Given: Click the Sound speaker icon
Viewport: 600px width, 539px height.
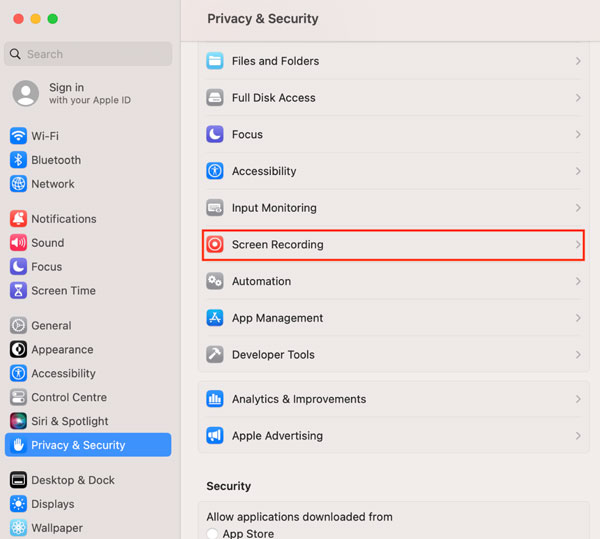Looking at the screenshot, I should click(18, 243).
